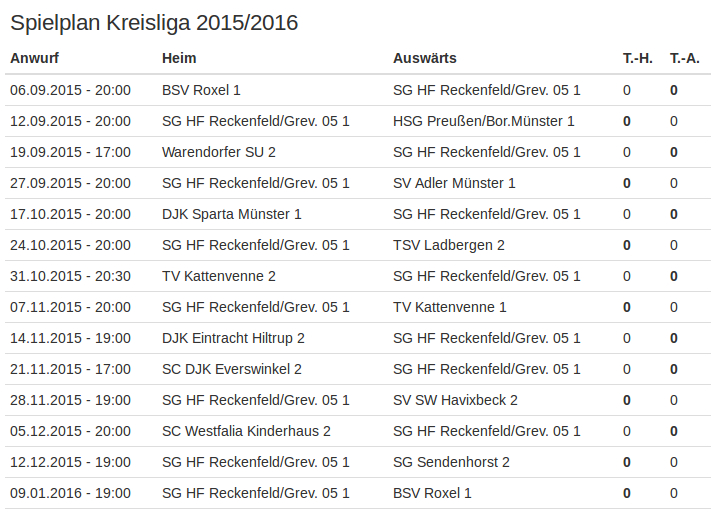Select the 07.11.2015 - 20:00 date cell
The width and height of the screenshot is (721, 516).
pos(70,307)
